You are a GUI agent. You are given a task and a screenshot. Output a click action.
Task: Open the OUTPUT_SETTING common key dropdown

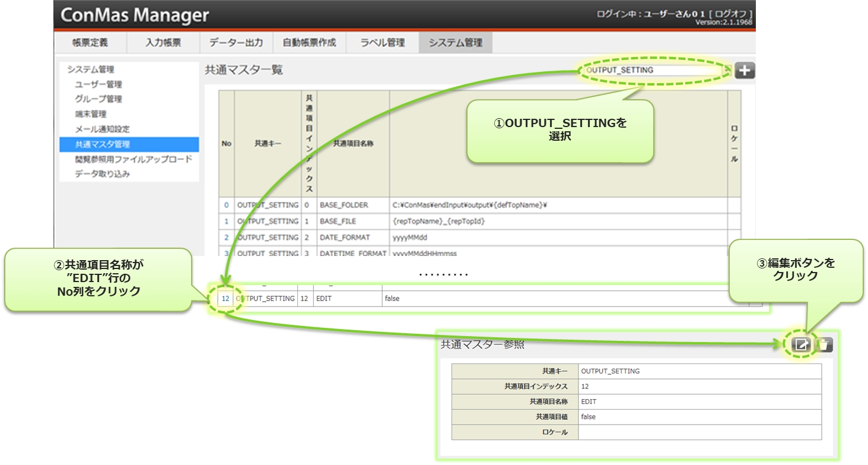(x=657, y=70)
